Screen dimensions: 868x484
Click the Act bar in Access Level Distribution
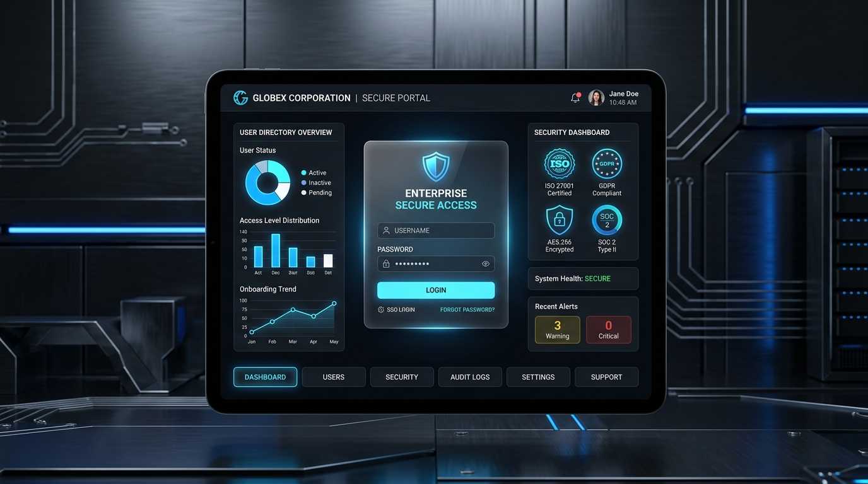pos(258,256)
